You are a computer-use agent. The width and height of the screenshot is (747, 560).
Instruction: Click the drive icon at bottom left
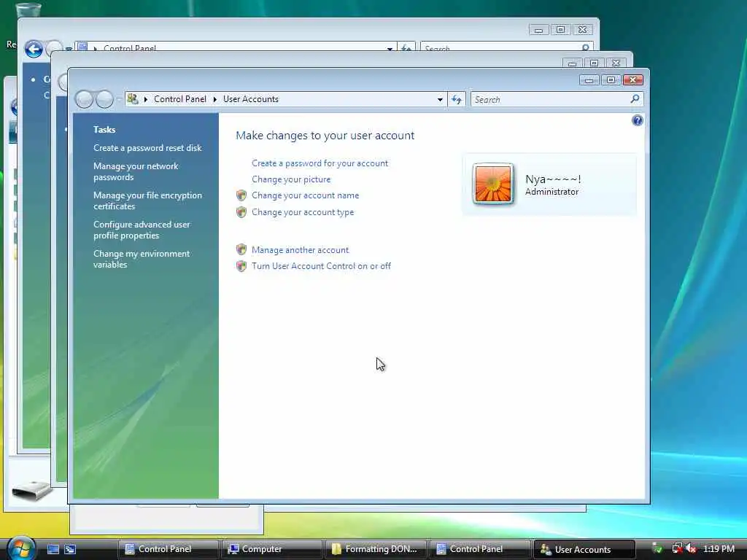pos(32,491)
